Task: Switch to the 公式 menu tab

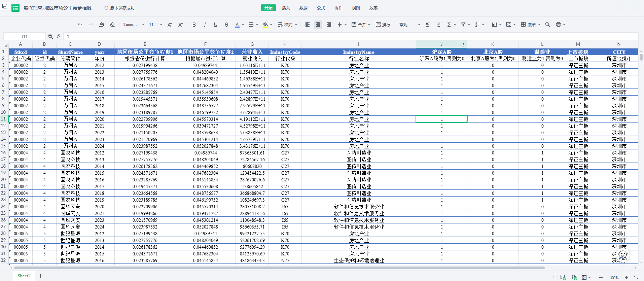Action: [321, 8]
